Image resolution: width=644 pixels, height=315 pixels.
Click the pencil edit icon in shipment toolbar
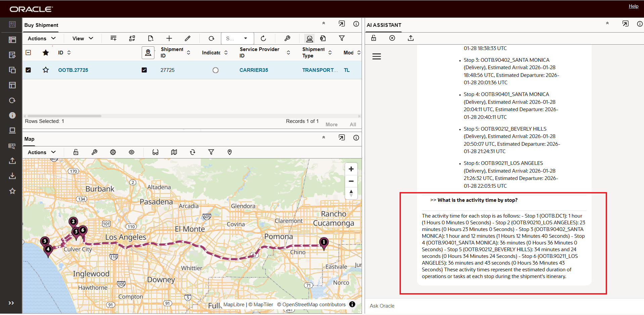[x=187, y=38]
